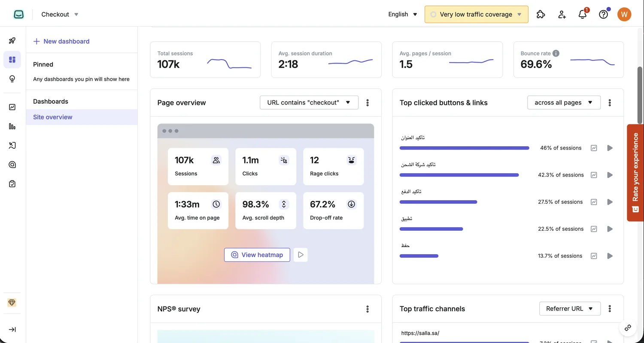Open the trends line-chart icon in sidebar
Viewport: 644px width, 343px height.
click(12, 107)
